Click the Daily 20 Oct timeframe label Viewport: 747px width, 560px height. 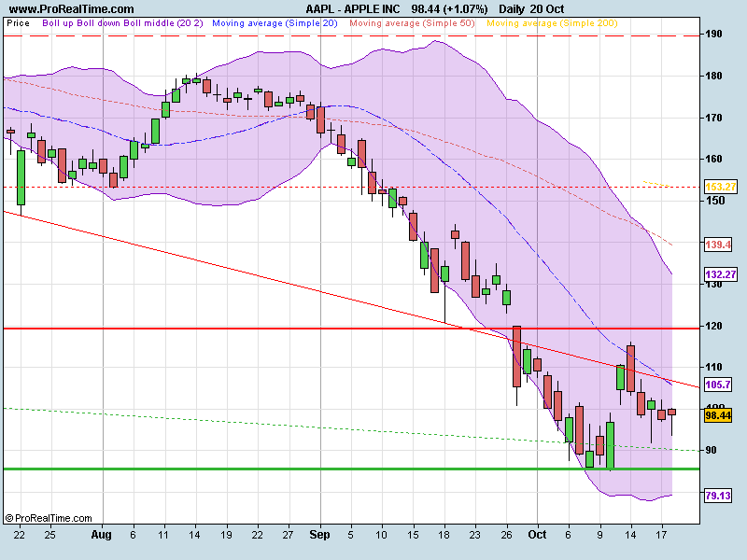coord(531,9)
